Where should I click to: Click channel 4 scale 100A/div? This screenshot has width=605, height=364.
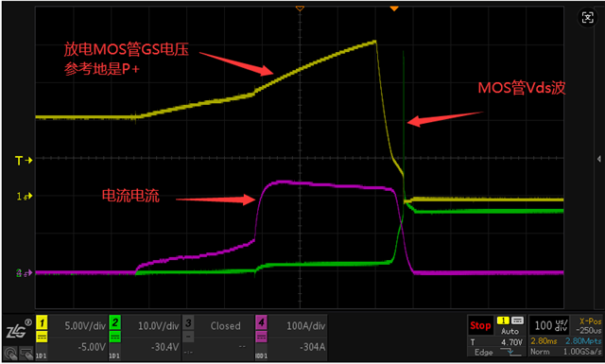[306, 326]
